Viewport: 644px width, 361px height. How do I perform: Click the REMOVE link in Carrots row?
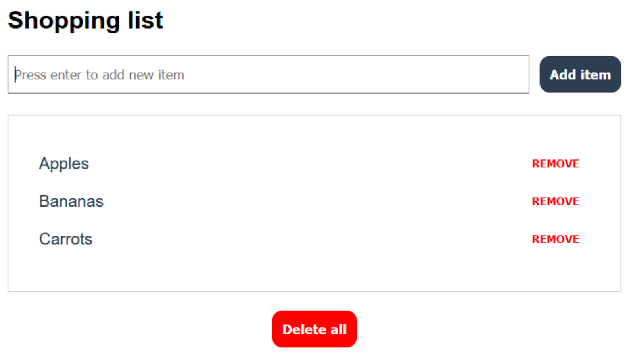click(x=555, y=239)
